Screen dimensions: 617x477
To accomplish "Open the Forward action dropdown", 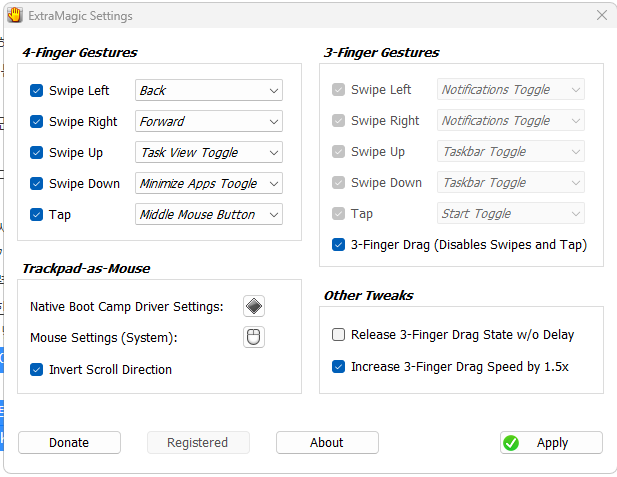I will tap(209, 121).
